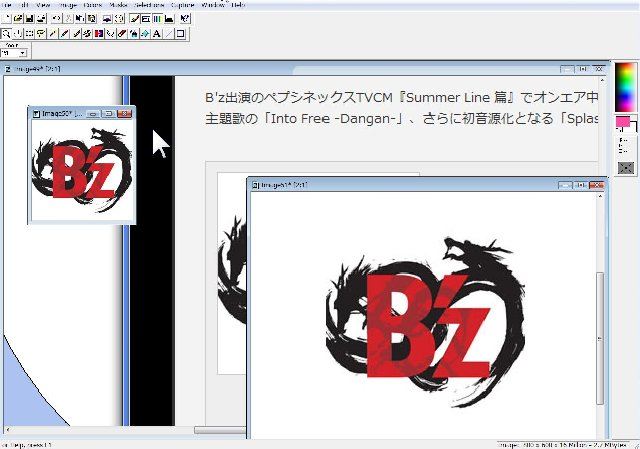Select the Line tool

pyautogui.click(x=168, y=33)
